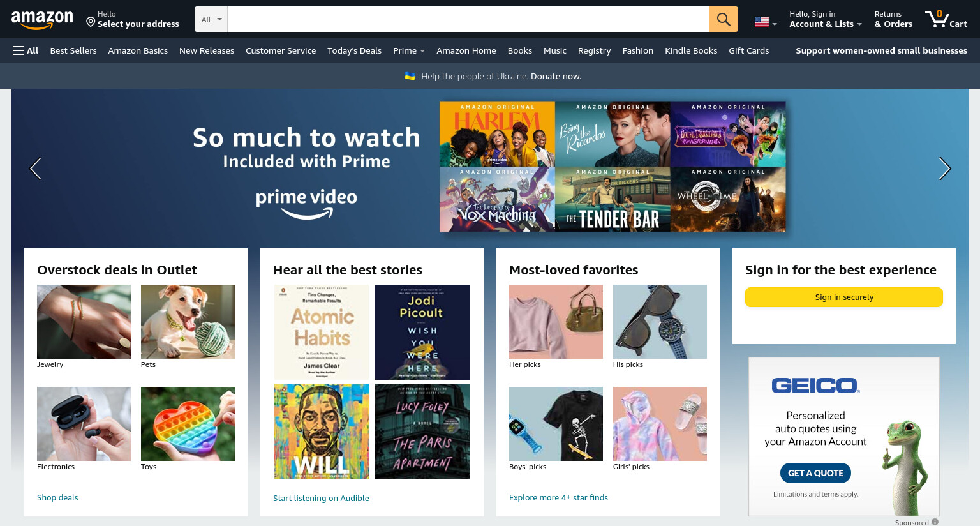Image resolution: width=980 pixels, height=526 pixels.
Task: Open Girls' picks thumbnail
Action: (660, 424)
